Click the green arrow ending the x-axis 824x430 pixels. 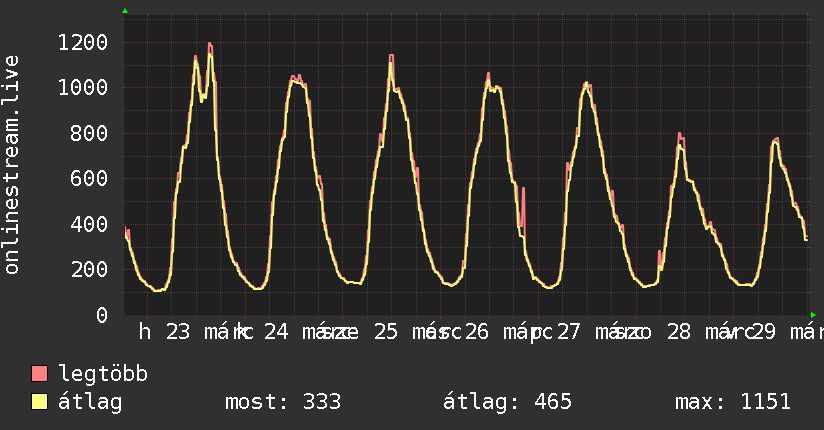tap(813, 315)
